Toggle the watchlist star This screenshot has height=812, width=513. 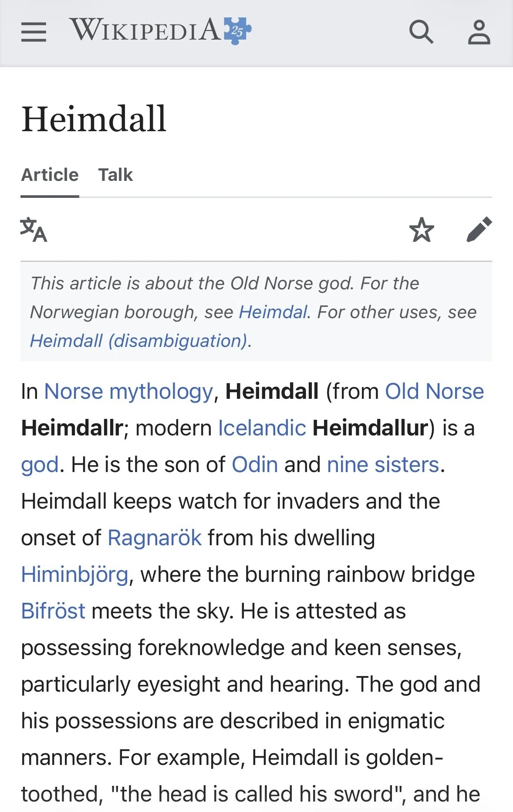[422, 229]
